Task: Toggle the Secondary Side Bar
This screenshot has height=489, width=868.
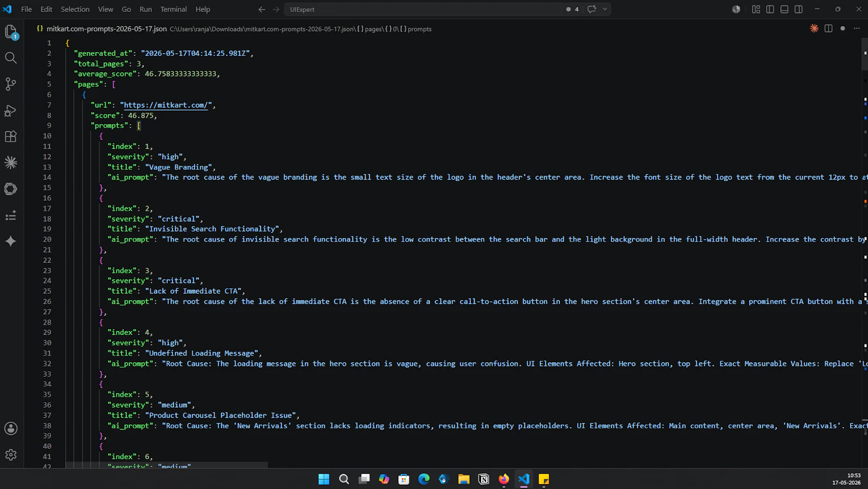Action: (x=799, y=9)
